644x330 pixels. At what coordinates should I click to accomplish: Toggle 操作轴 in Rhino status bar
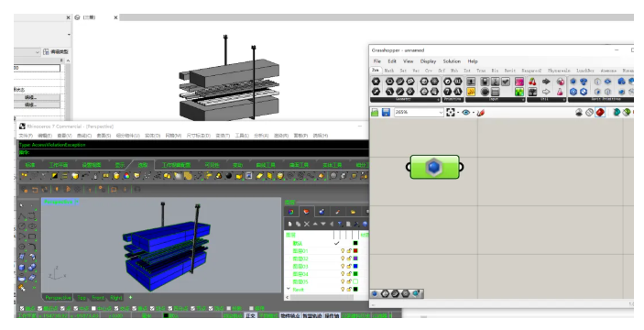tap(332, 315)
